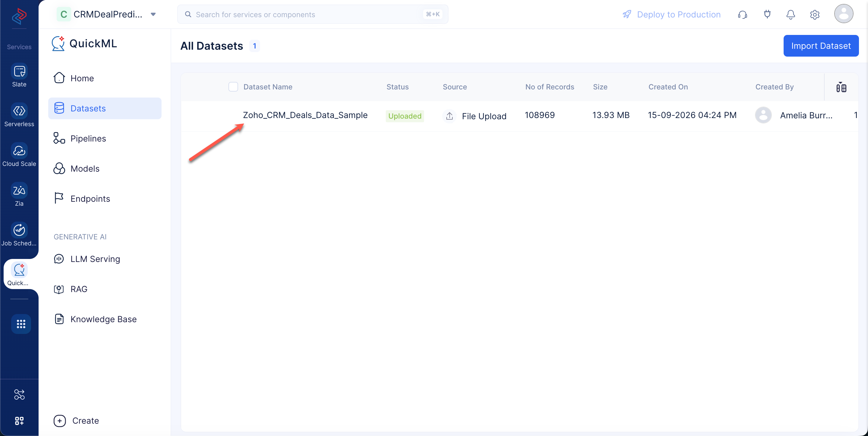Tick the select-all datasets checkbox
The height and width of the screenshot is (436, 868).
[x=233, y=87]
